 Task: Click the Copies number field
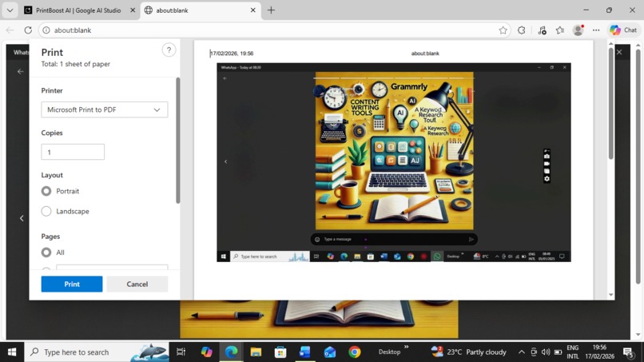coord(73,152)
